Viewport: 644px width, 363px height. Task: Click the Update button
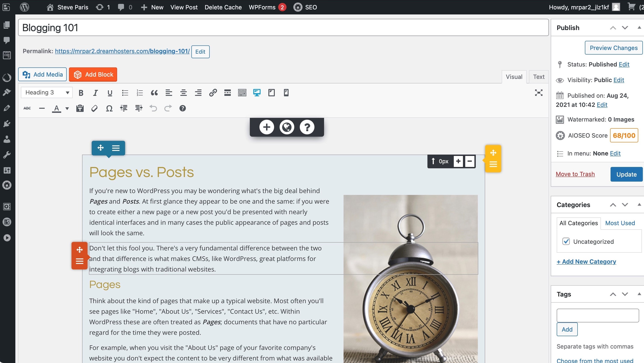tap(626, 174)
